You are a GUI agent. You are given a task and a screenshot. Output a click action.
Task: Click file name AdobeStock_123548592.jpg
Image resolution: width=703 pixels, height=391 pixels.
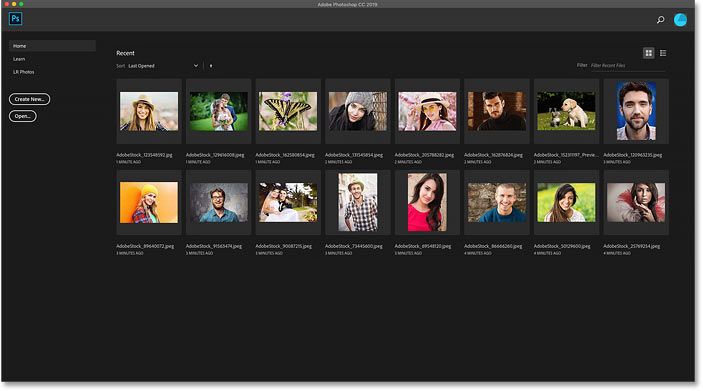point(144,155)
